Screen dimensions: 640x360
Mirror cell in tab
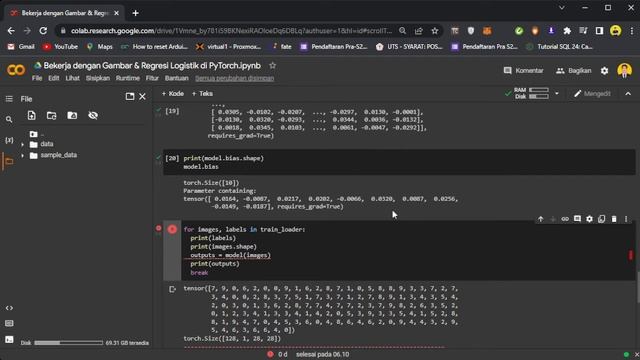(x=602, y=219)
